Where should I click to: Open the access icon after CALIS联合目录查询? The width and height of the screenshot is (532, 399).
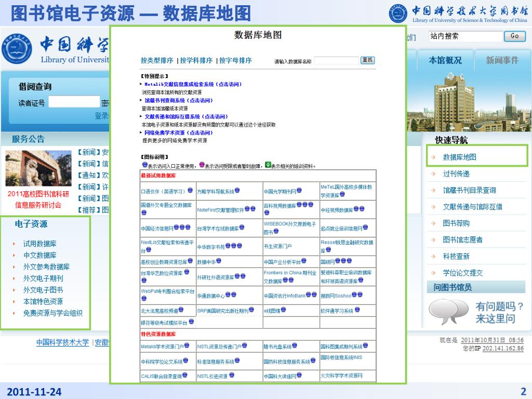[x=185, y=375]
